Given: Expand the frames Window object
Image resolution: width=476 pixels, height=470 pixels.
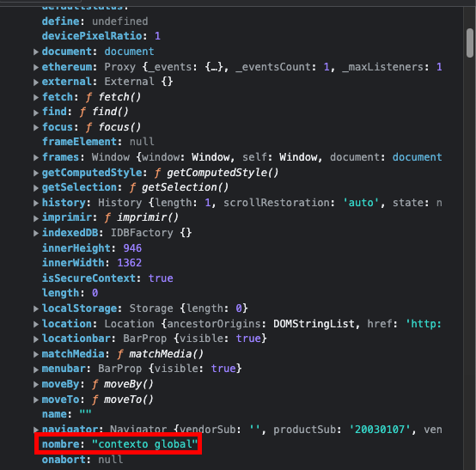Looking at the screenshot, I should click(x=36, y=157).
